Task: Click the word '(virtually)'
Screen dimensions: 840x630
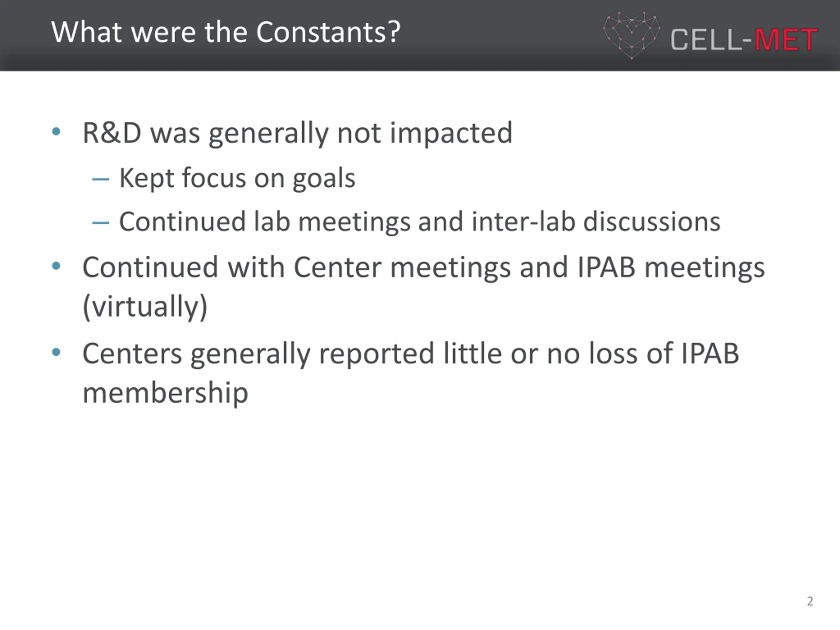Action: click(x=145, y=307)
